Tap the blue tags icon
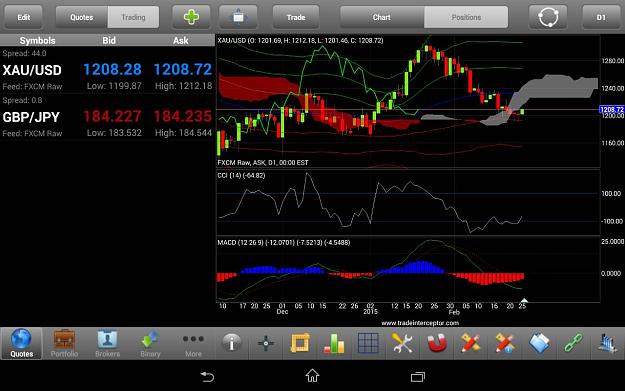625x391 pixels. pos(539,343)
